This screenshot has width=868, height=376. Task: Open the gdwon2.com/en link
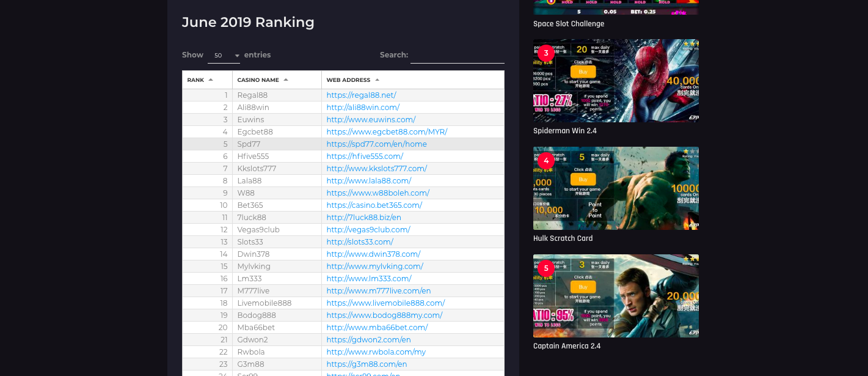point(368,340)
